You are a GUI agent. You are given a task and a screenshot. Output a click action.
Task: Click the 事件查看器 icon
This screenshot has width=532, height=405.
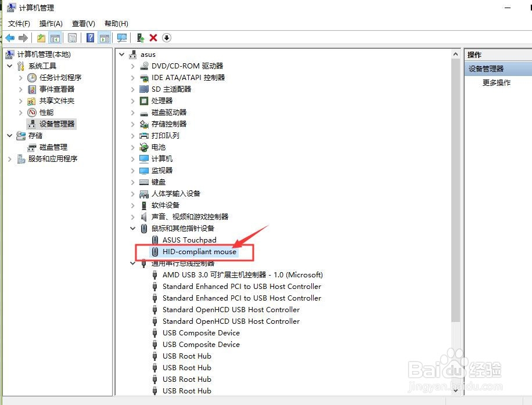31,89
